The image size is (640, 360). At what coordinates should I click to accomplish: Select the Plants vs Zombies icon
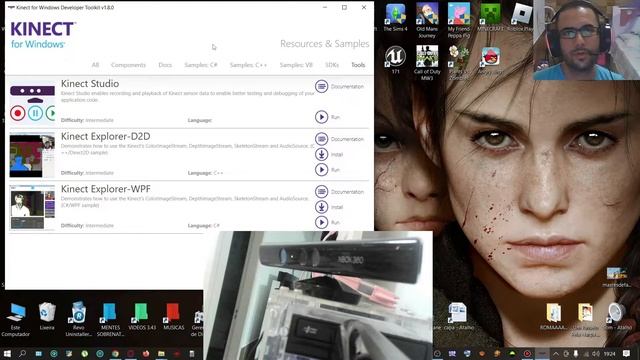458,63
